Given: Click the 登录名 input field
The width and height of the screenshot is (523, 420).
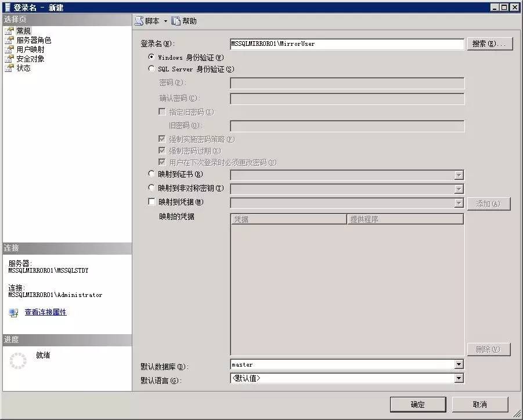Looking at the screenshot, I should pyautogui.click(x=347, y=44).
